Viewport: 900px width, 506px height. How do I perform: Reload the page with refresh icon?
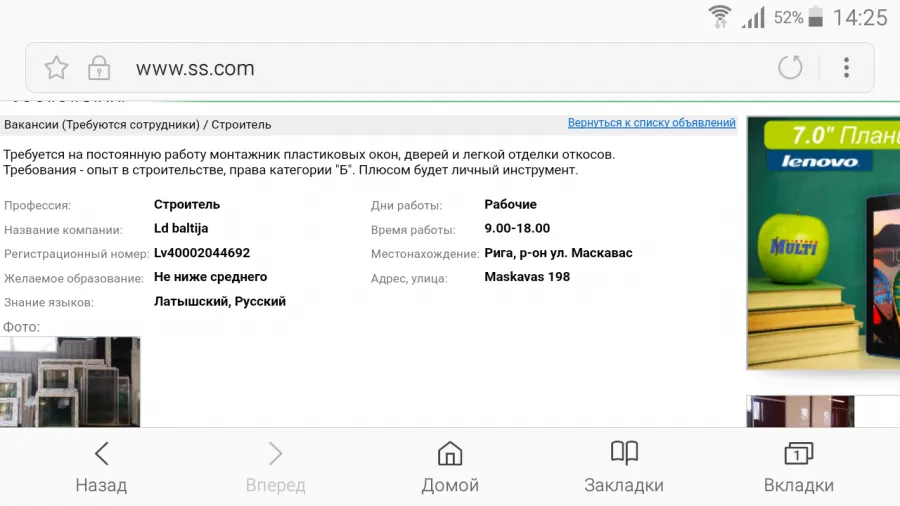(790, 67)
